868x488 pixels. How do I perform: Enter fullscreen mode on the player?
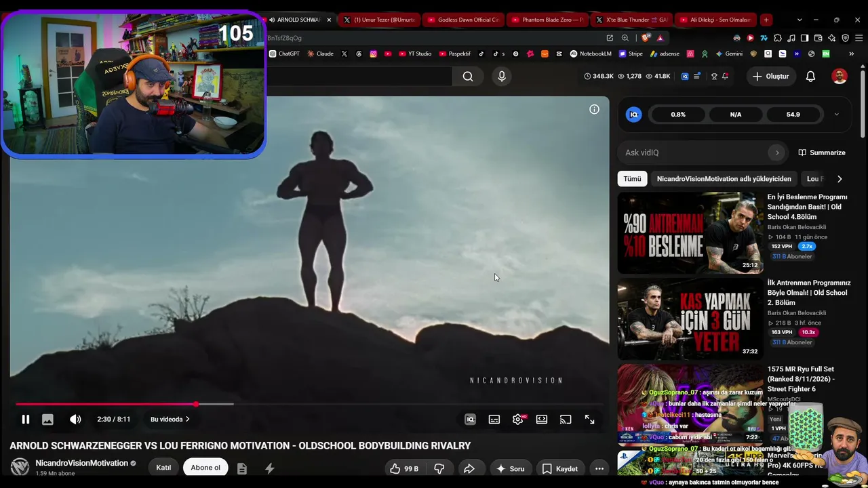pyautogui.click(x=590, y=420)
